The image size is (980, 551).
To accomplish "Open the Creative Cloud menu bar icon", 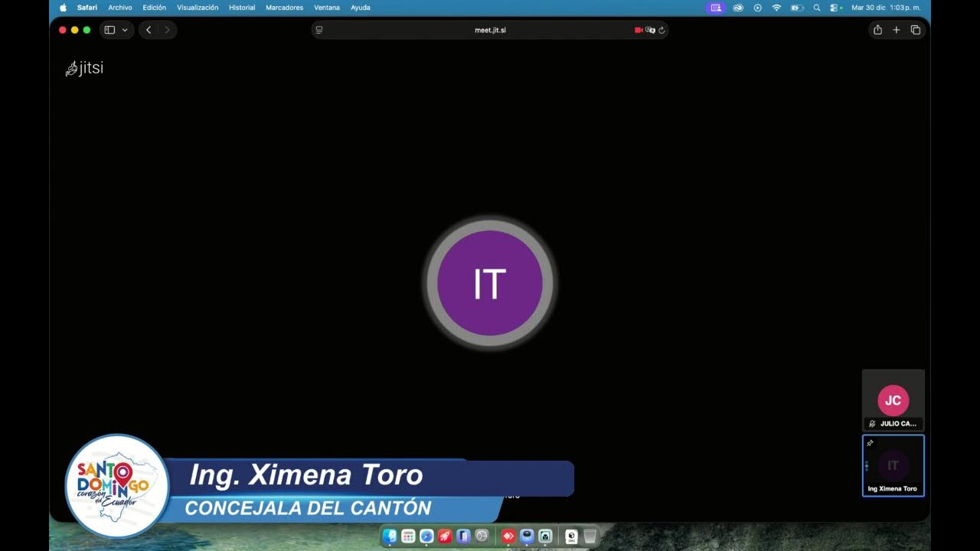I will pos(738,8).
